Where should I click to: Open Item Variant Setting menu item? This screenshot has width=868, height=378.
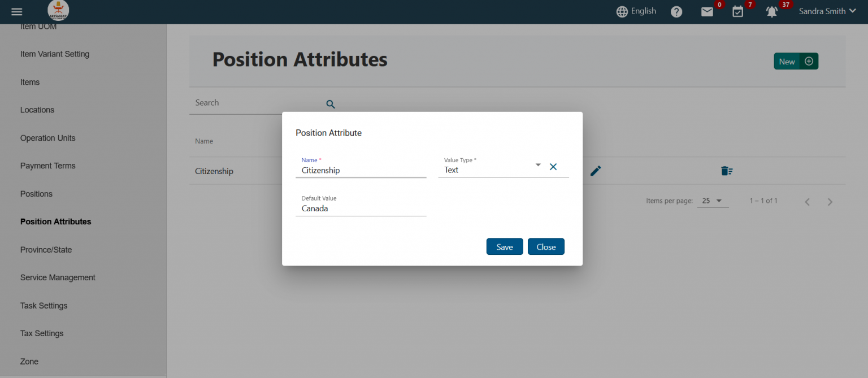pos(55,54)
